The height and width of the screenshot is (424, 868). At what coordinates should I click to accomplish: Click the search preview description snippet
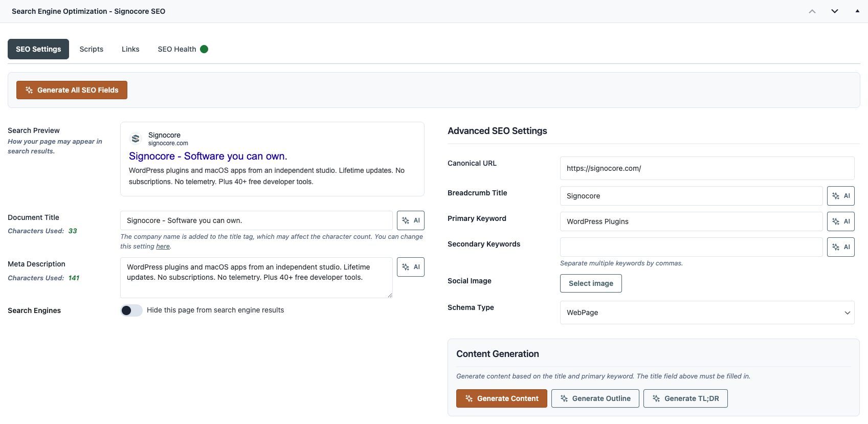tap(266, 176)
